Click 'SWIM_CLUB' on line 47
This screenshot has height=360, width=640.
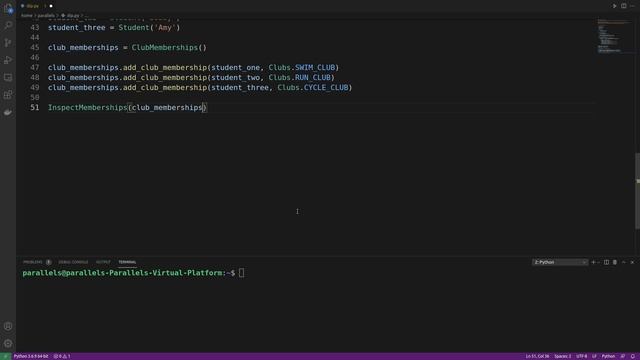point(315,67)
